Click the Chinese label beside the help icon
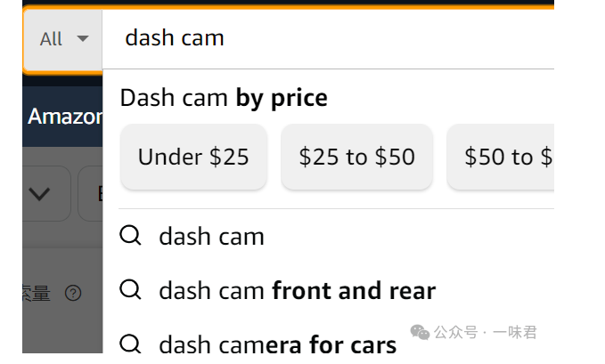 [37, 293]
